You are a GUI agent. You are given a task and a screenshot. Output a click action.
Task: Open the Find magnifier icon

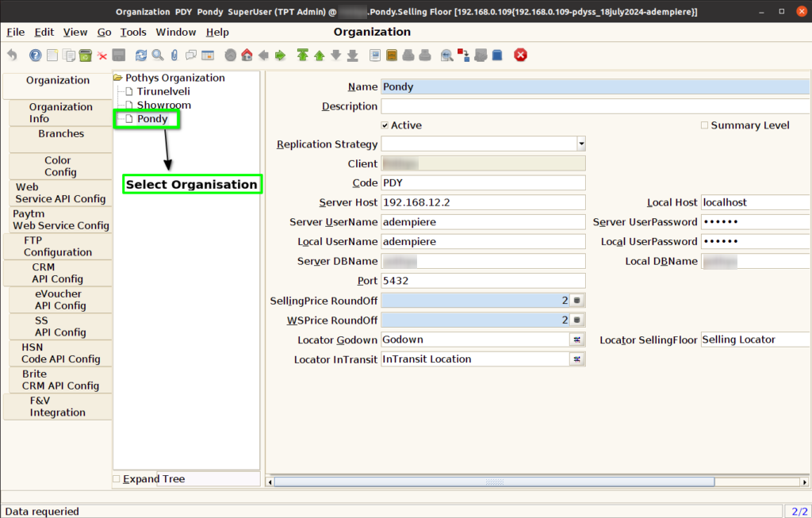tap(158, 55)
